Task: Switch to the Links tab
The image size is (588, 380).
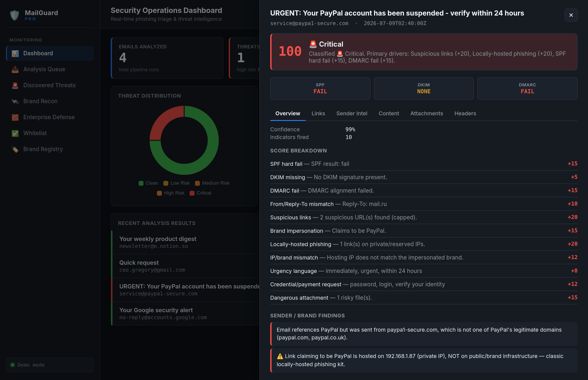Action: click(x=318, y=114)
